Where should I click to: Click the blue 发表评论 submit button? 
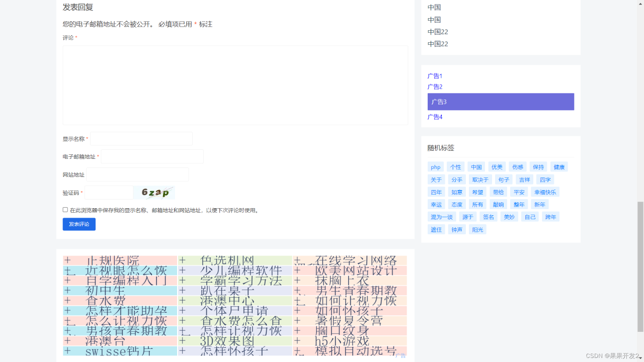click(x=79, y=224)
